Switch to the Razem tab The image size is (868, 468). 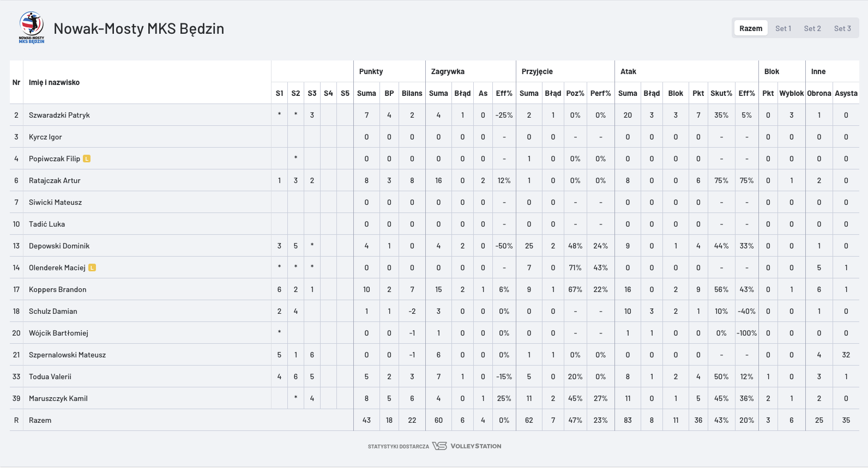pyautogui.click(x=751, y=28)
